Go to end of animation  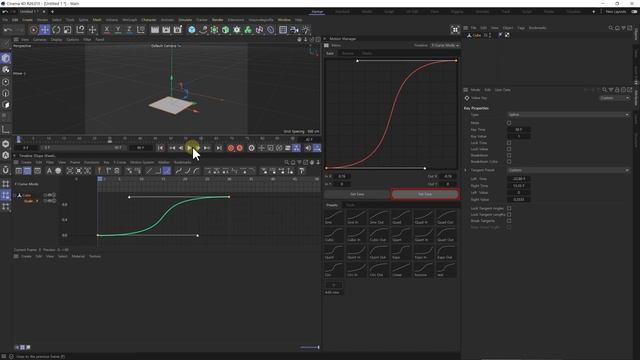[x=219, y=148]
